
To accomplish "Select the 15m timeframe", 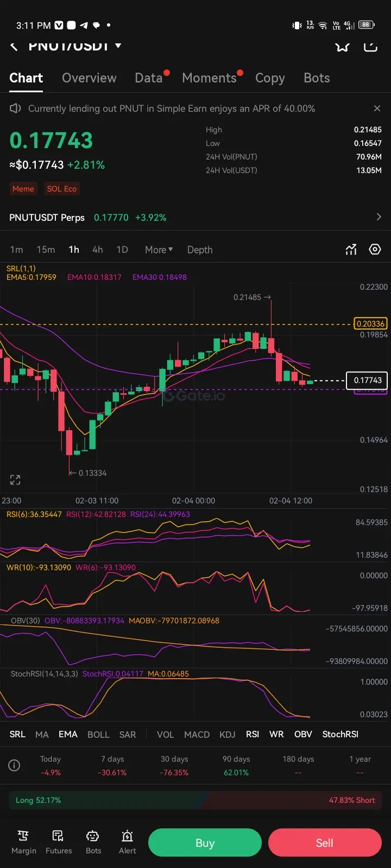I will [46, 250].
